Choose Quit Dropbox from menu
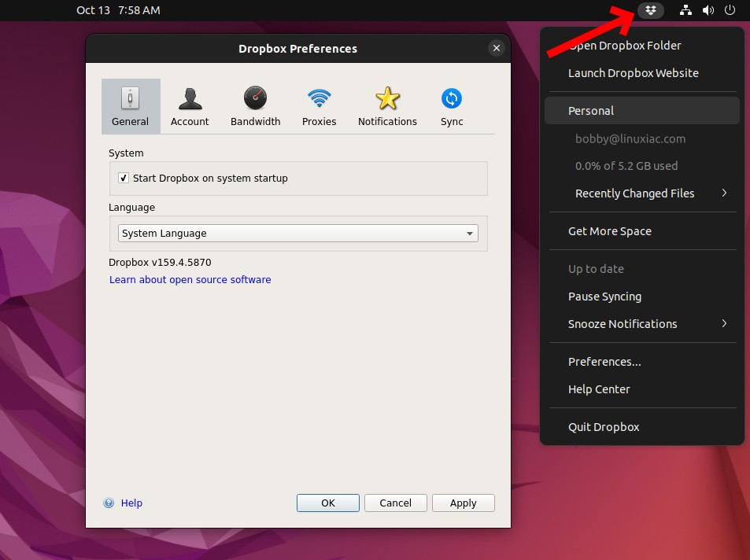Screen dimensions: 750x560 [x=642, y=427]
